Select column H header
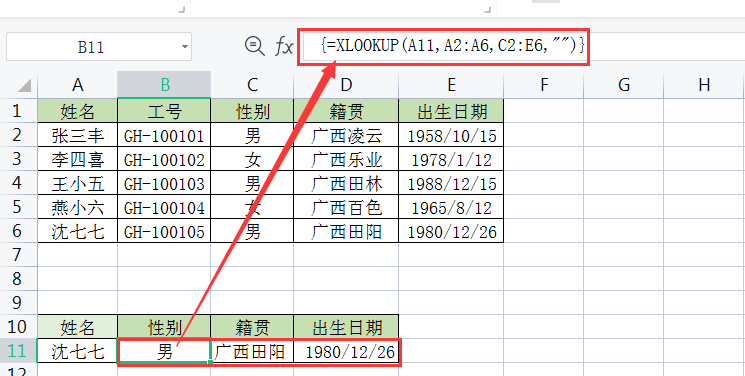 tap(704, 85)
